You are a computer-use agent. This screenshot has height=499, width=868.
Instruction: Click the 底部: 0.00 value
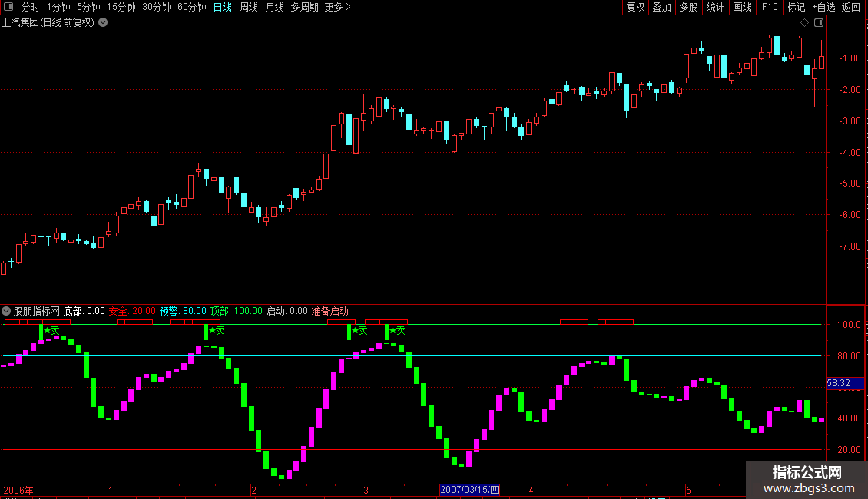pos(84,311)
